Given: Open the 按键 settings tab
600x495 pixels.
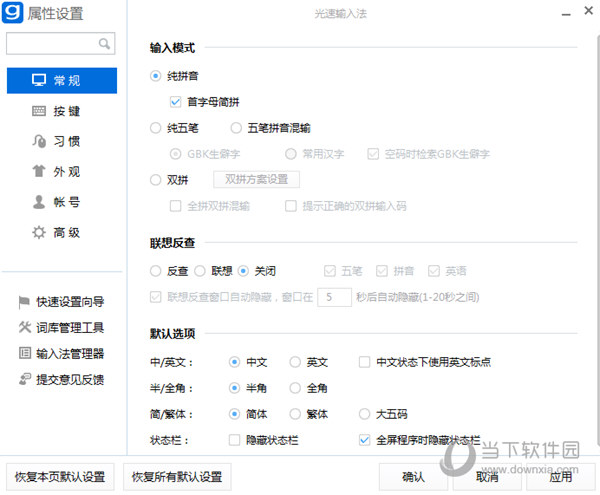Looking at the screenshot, I should 62,111.
